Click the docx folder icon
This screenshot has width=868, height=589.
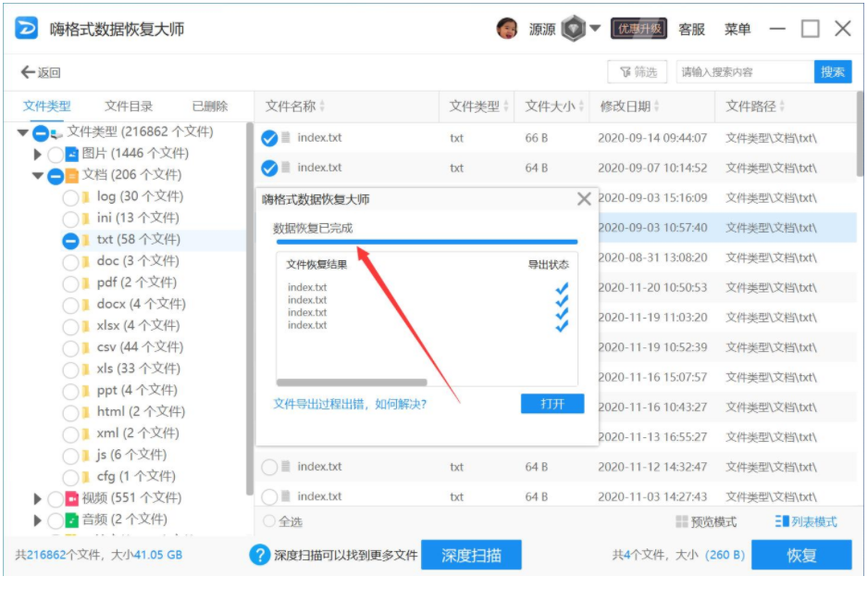[86, 305]
